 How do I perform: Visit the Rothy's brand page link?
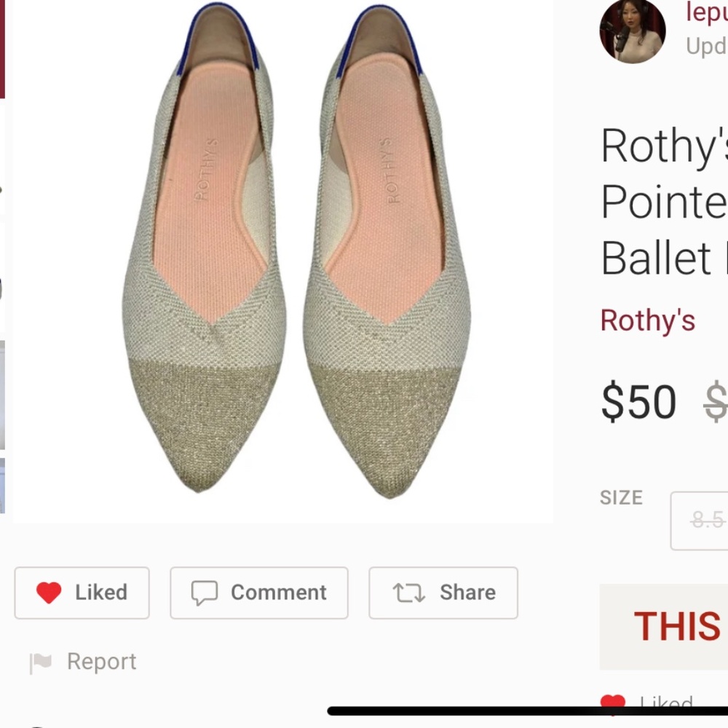tap(647, 319)
